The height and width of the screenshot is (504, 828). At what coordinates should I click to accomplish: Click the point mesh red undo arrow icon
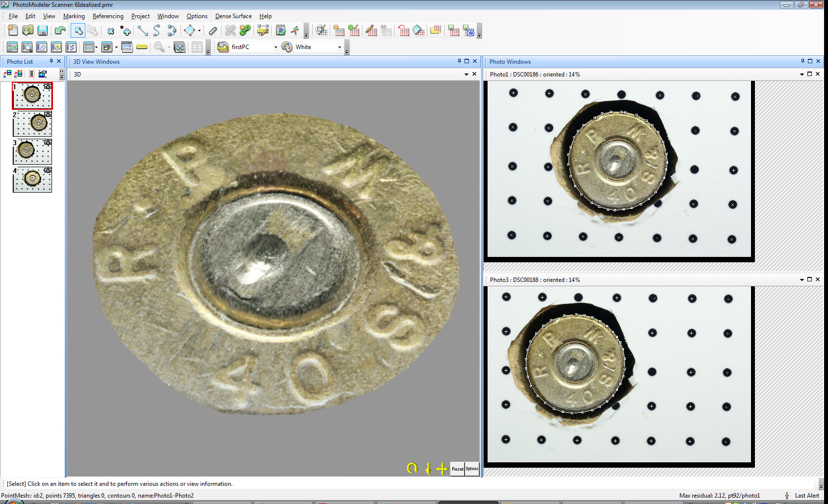point(403,31)
